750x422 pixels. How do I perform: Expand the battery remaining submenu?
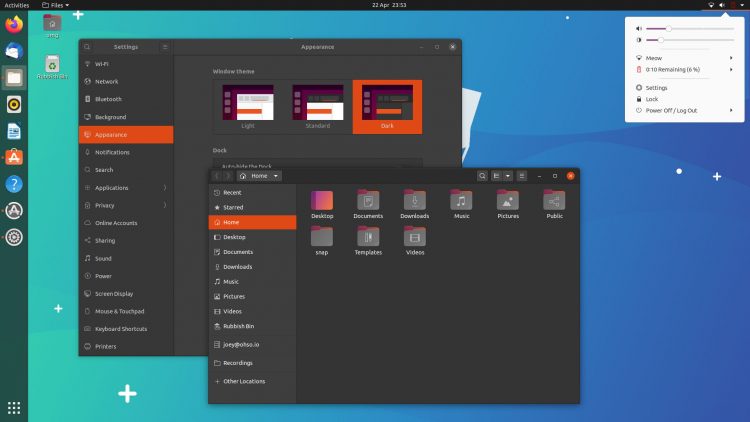pos(731,69)
